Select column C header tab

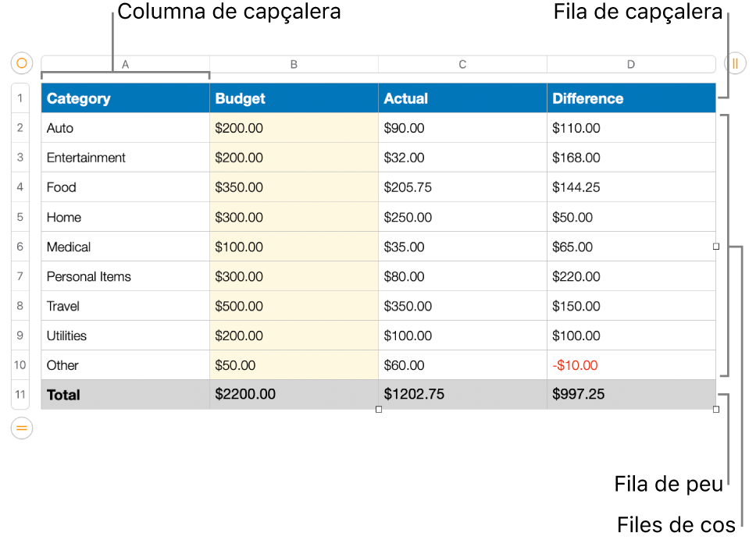tap(462, 64)
